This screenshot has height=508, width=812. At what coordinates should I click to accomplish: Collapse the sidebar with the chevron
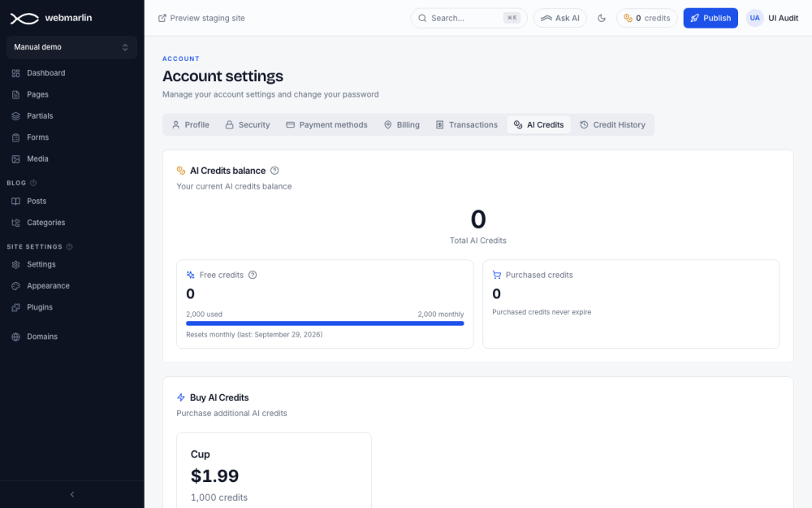[72, 494]
